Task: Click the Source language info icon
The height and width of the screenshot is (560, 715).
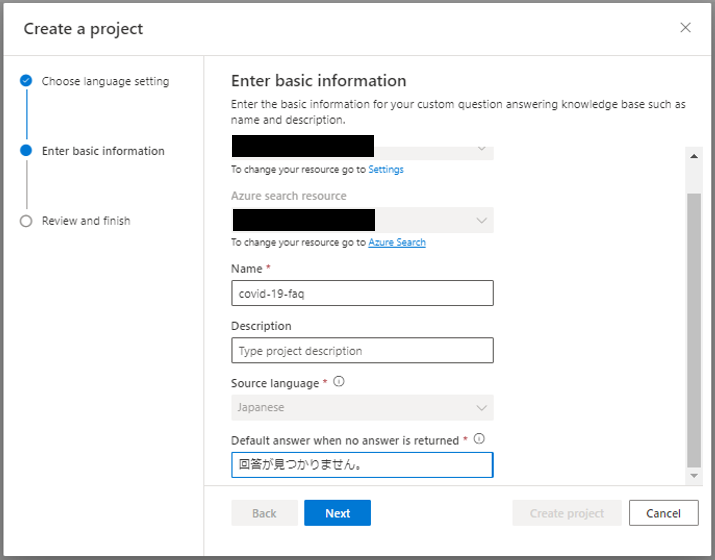Action: (x=339, y=381)
